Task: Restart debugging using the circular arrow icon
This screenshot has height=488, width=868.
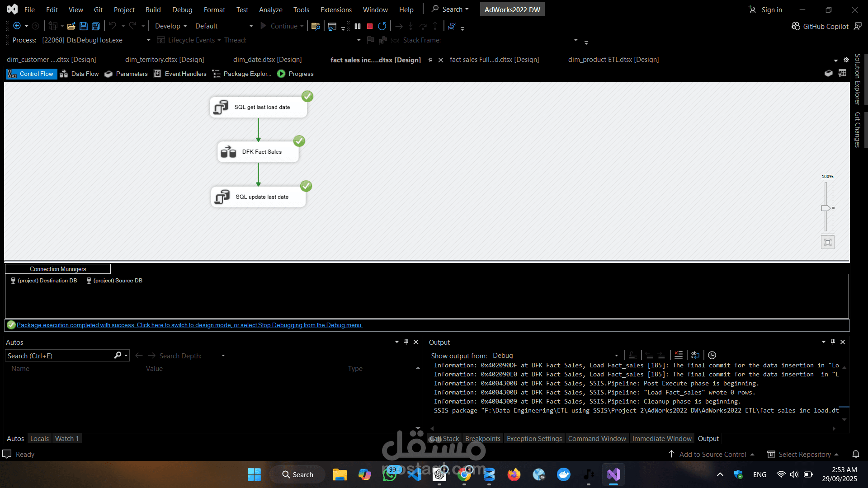Action: pos(382,26)
